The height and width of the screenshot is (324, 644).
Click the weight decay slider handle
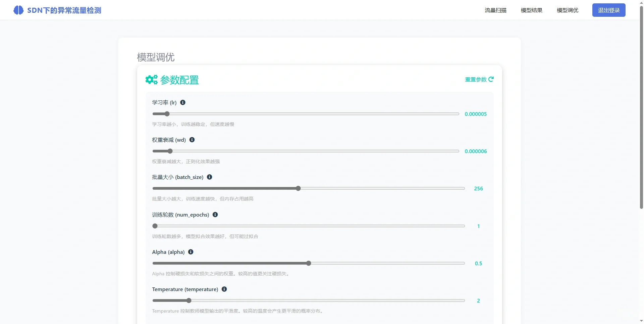[x=170, y=151]
